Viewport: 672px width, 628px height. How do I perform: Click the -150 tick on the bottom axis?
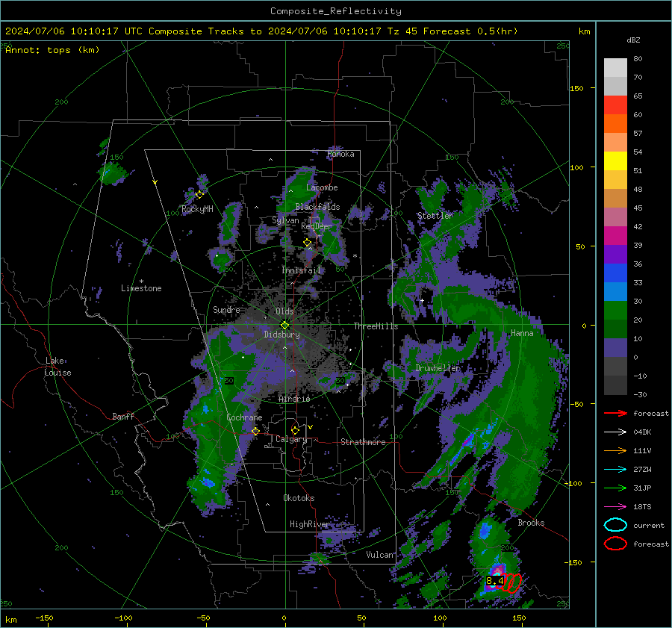pos(44,618)
